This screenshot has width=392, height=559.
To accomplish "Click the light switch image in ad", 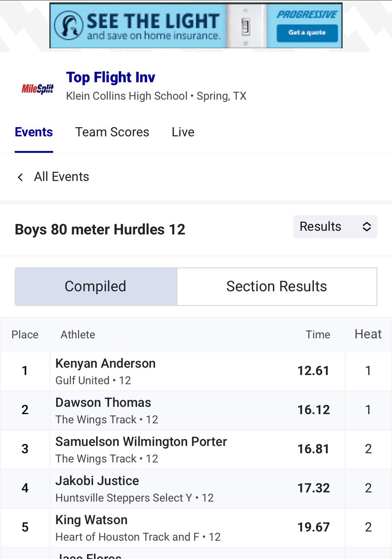I will (246, 26).
